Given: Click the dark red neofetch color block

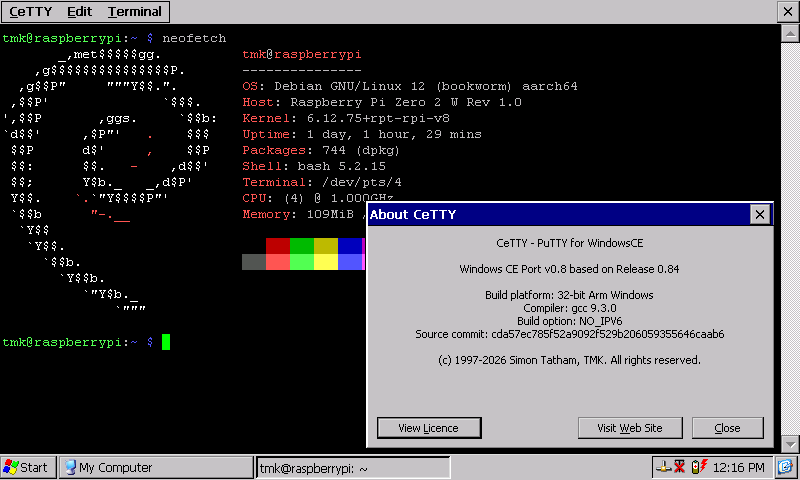Looking at the screenshot, I should pyautogui.click(x=278, y=246).
